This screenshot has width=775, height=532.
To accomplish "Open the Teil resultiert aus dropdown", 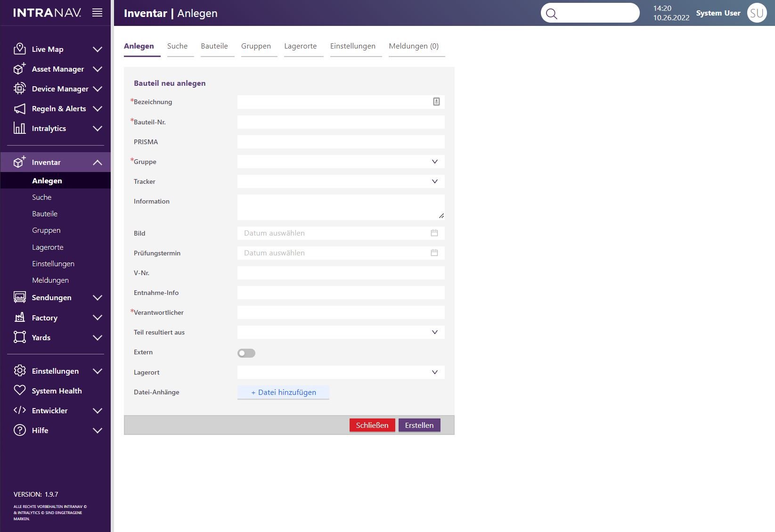I will [341, 332].
